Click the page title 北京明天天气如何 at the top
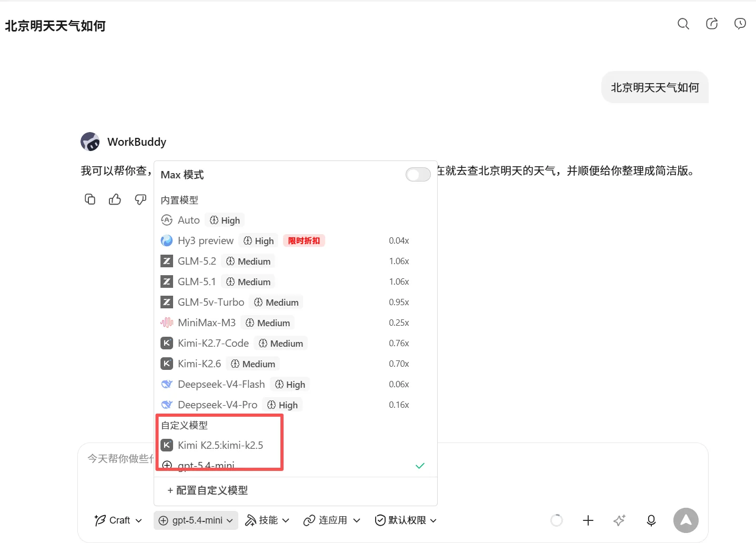 tap(55, 26)
